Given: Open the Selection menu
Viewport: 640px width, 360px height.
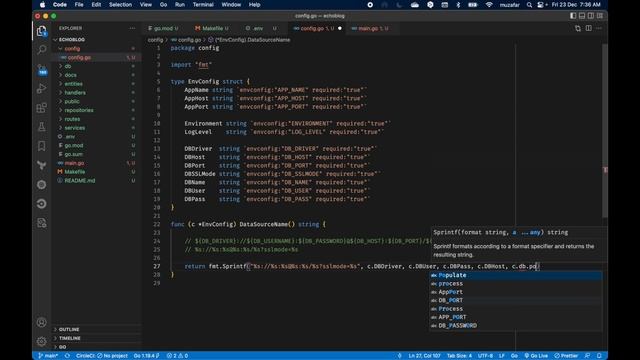Looking at the screenshot, I should pyautogui.click(x=120, y=5).
